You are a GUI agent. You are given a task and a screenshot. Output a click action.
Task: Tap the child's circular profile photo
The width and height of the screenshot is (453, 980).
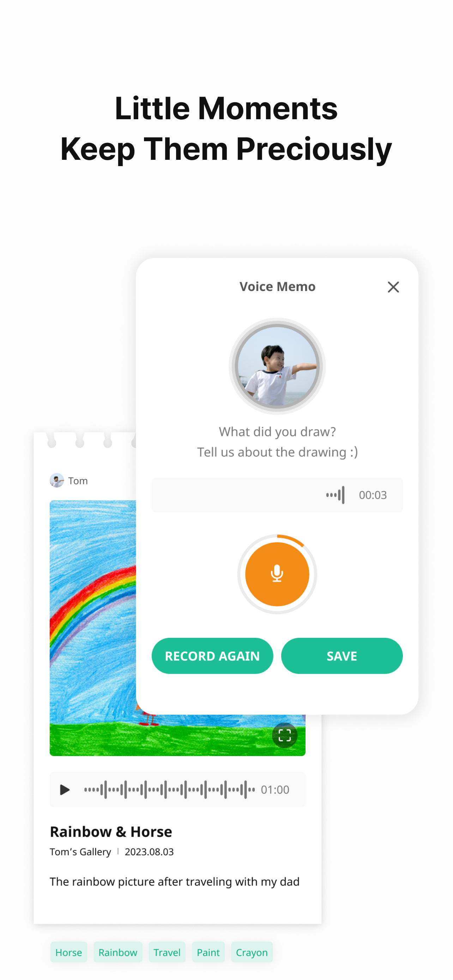pos(277,367)
